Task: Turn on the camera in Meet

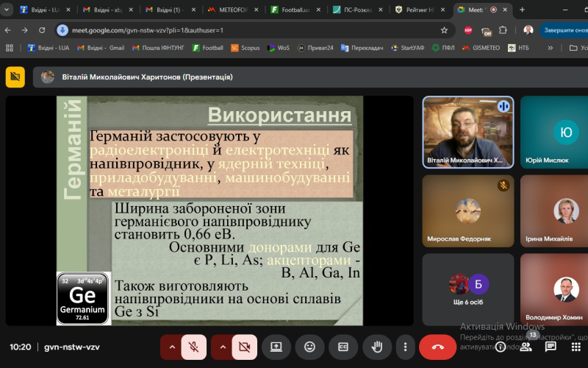Action: tap(245, 347)
